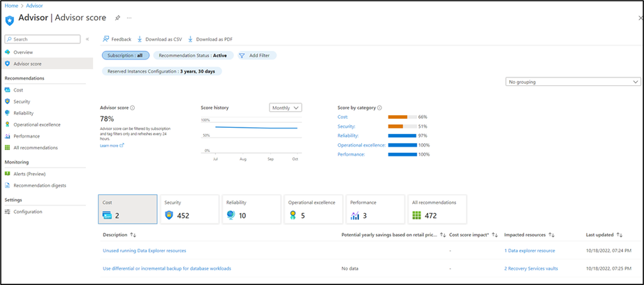644x285 pixels.
Task: Open 1 Data explorer resource link
Action: point(529,251)
